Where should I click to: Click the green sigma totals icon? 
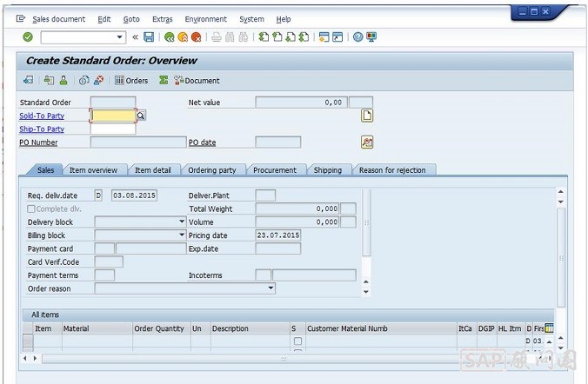point(164,80)
